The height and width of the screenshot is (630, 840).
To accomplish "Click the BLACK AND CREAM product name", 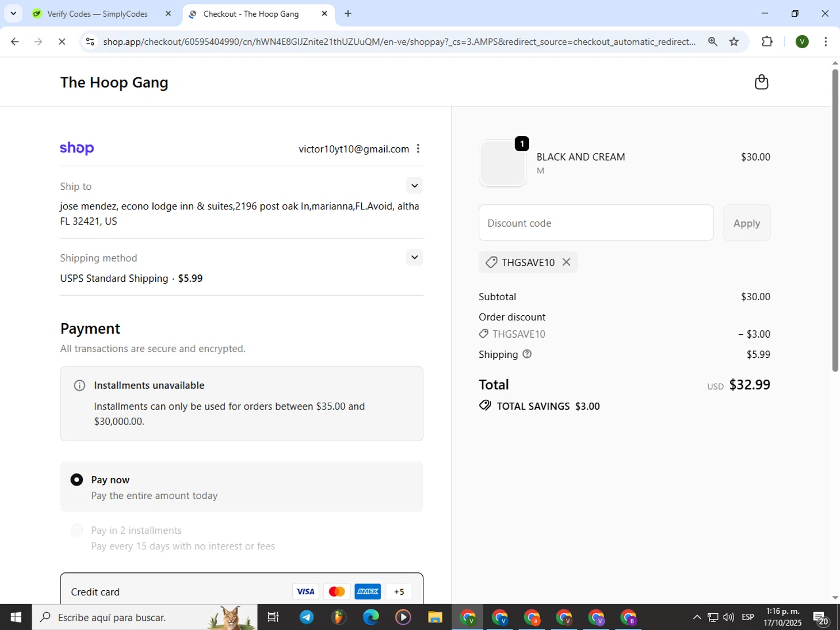I will point(581,157).
